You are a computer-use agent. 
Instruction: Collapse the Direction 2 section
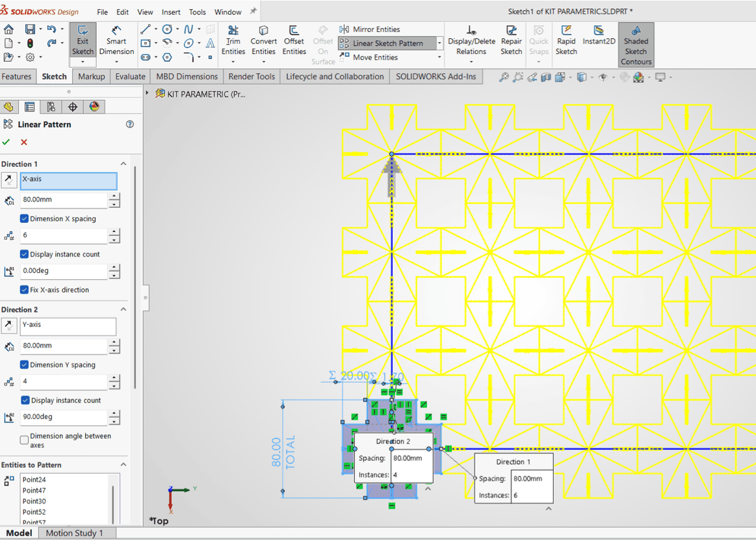[124, 309]
